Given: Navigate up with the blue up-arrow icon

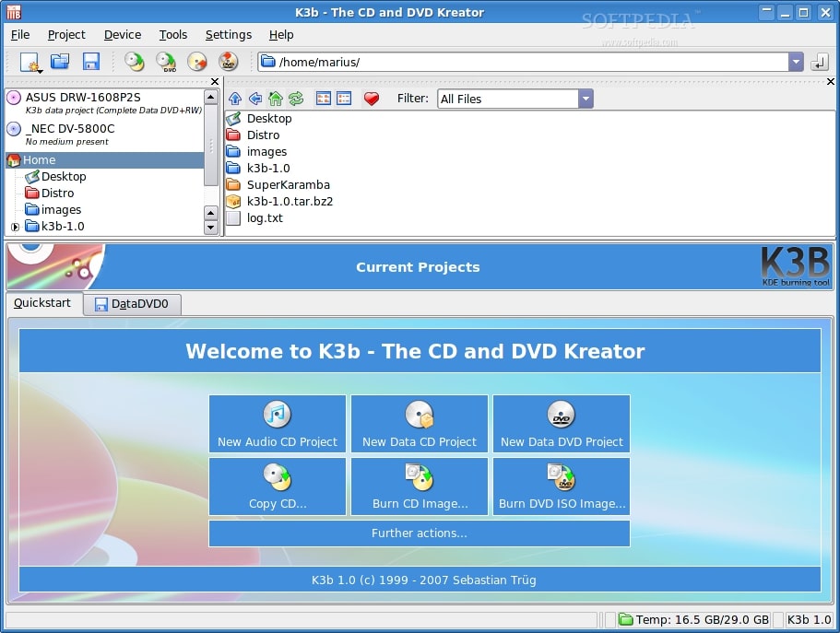Looking at the screenshot, I should coord(235,99).
